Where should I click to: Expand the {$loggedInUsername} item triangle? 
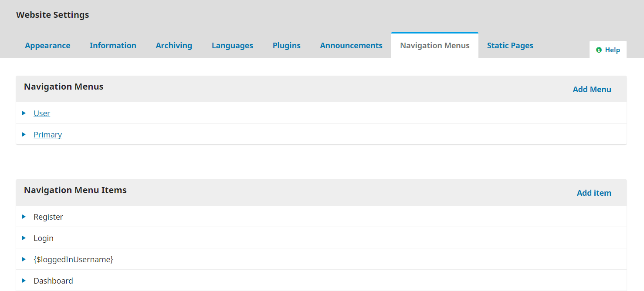(x=24, y=259)
